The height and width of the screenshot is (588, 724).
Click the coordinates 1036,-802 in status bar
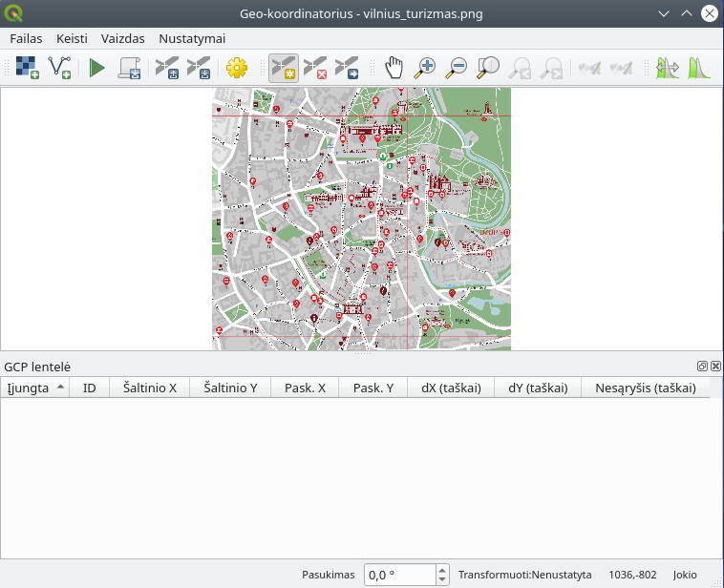click(632, 575)
